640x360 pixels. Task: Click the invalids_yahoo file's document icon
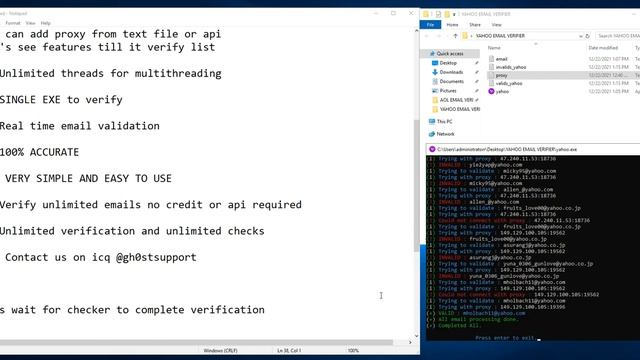tap(491, 67)
